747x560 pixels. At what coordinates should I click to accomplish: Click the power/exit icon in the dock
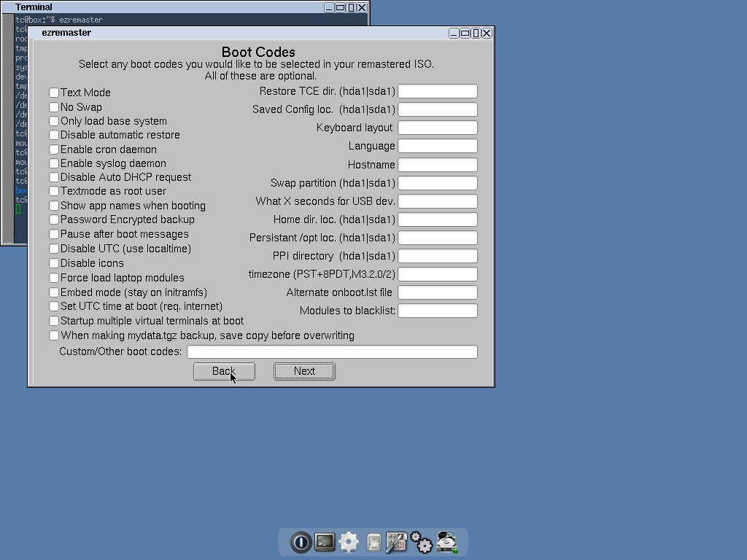click(x=301, y=542)
